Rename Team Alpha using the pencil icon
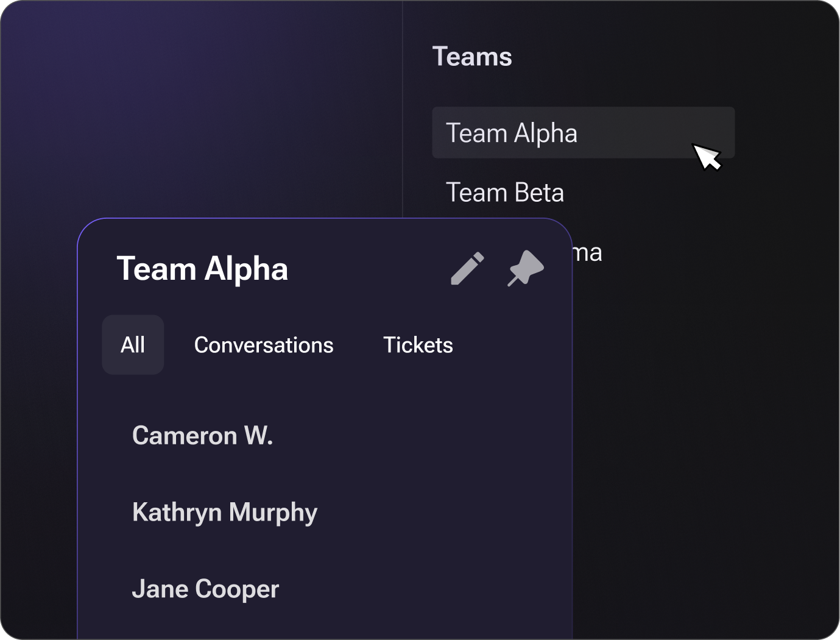 [x=467, y=268]
